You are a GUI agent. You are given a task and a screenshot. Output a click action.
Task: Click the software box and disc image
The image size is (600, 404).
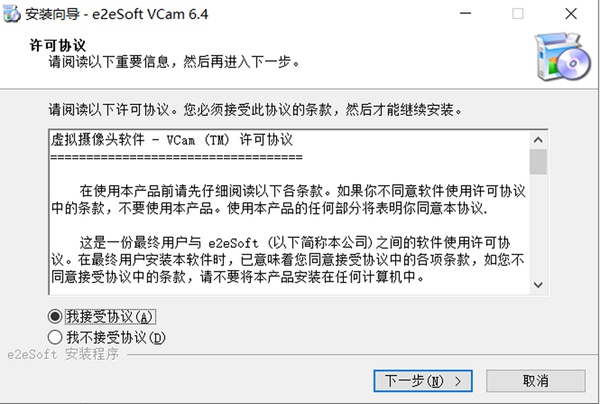click(562, 57)
